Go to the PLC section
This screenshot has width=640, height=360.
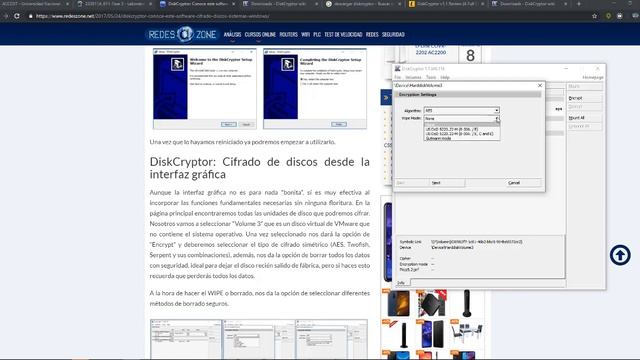[317, 35]
